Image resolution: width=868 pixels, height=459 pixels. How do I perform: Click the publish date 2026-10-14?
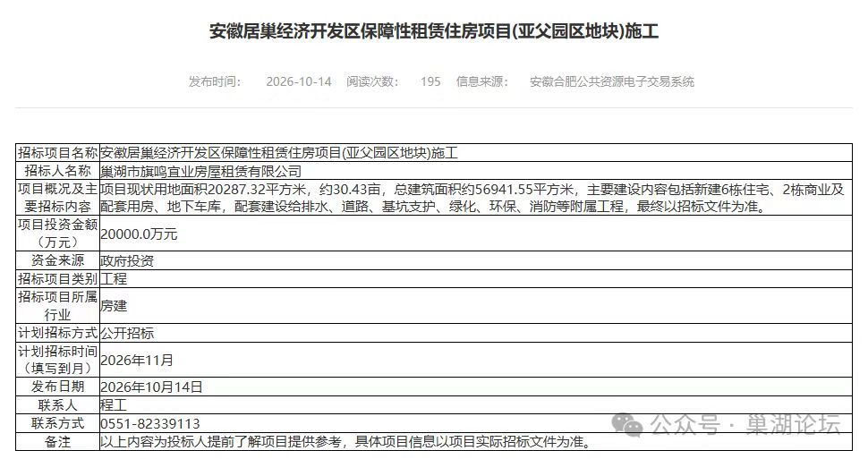(x=298, y=82)
